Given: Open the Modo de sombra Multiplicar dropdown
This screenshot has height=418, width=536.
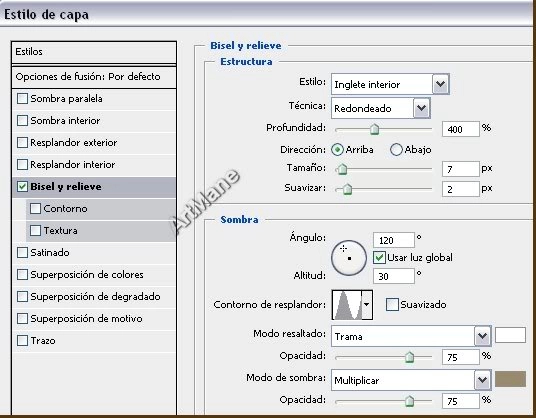Looking at the screenshot, I should pos(411,380).
